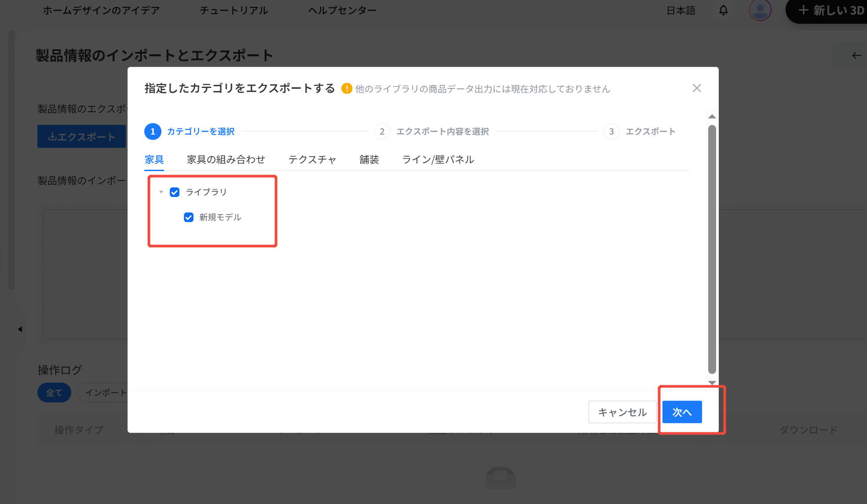Image resolution: width=867 pixels, height=504 pixels.
Task: Open the ヘルプセンター menu item
Action: point(342,10)
